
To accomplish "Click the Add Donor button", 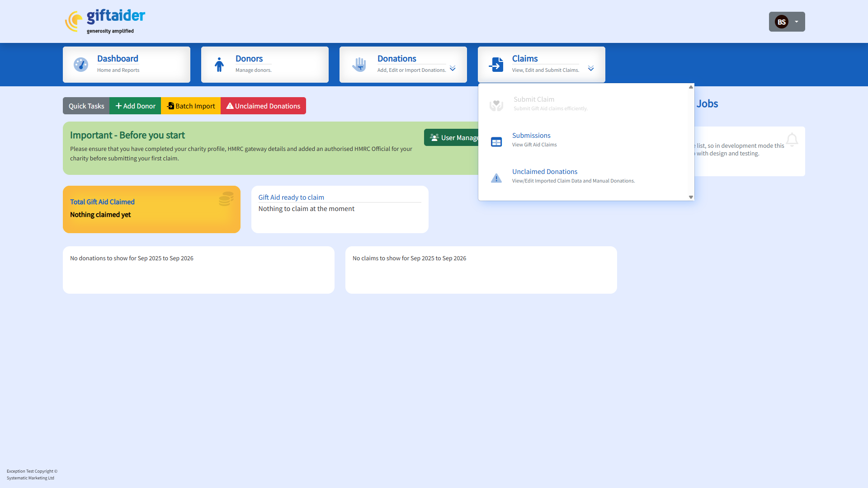I will 135,106.
